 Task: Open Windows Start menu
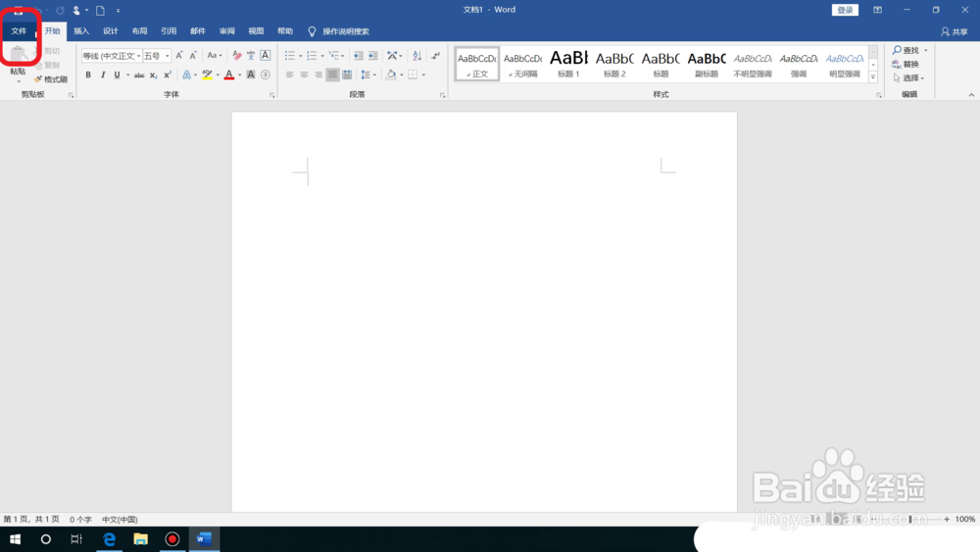click(x=15, y=539)
